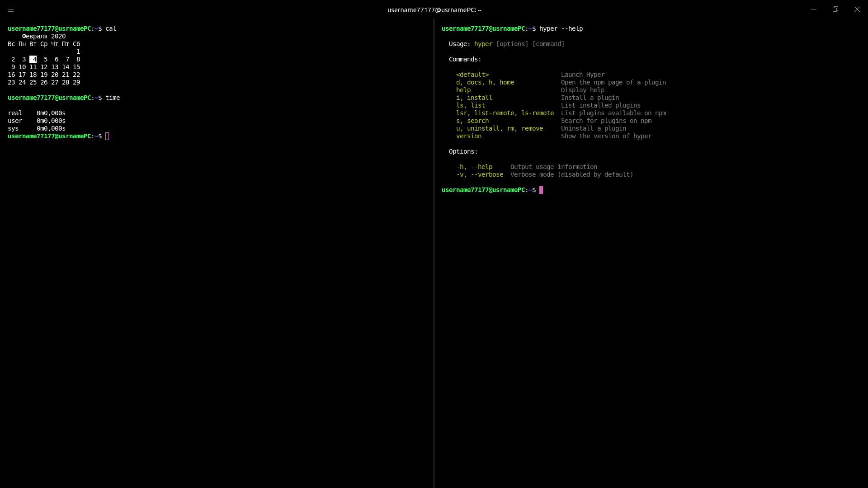
Task: Click the i, install command entry
Action: point(474,98)
